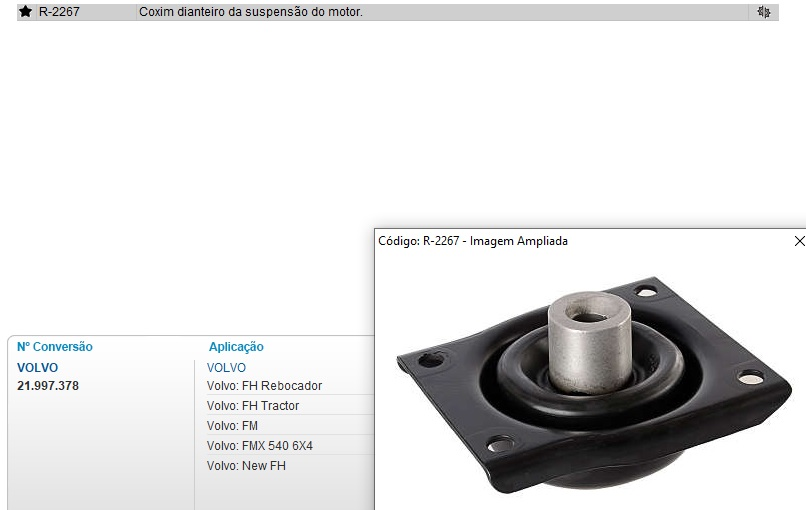806x510 pixels.
Task: Click the VOLVO heading under Aplicação
Action: point(226,368)
